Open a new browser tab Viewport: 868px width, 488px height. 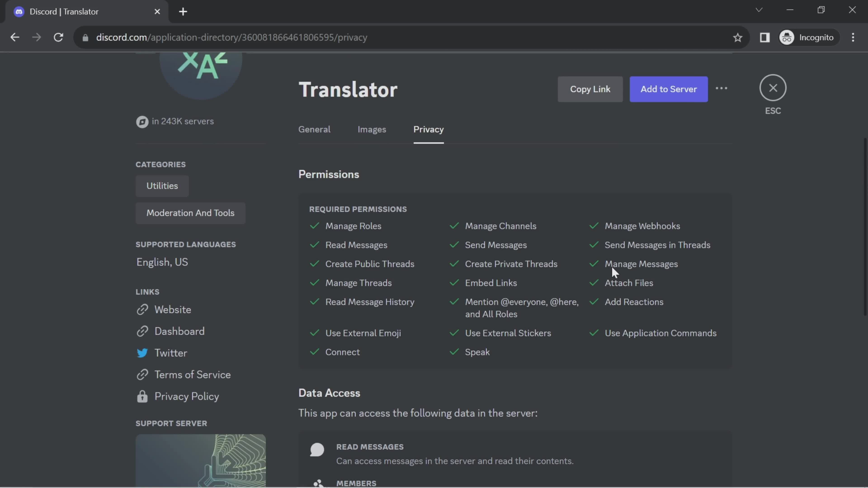tap(183, 12)
